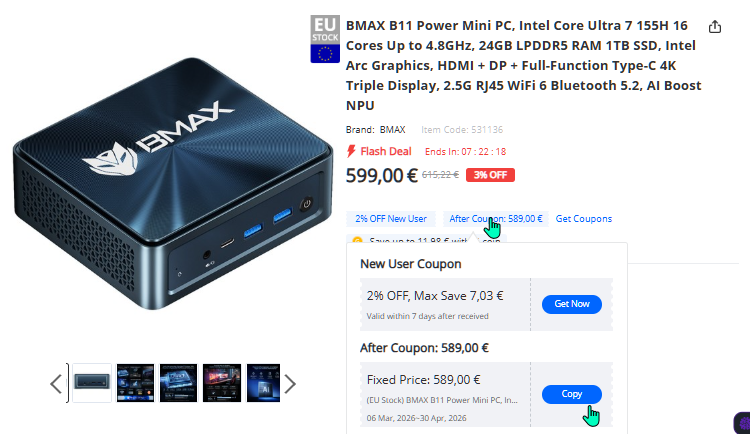Click the Flash Deal lightning icon
The image size is (750, 434).
click(351, 151)
